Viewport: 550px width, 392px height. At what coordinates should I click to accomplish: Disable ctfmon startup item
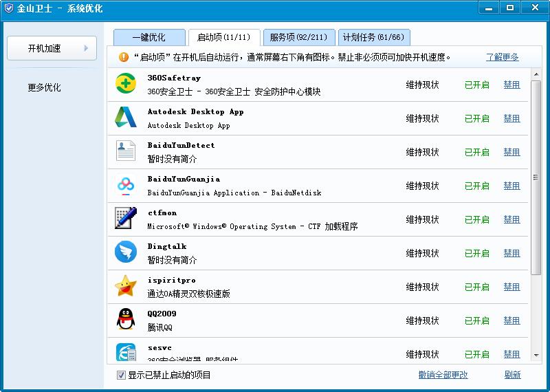tap(511, 219)
